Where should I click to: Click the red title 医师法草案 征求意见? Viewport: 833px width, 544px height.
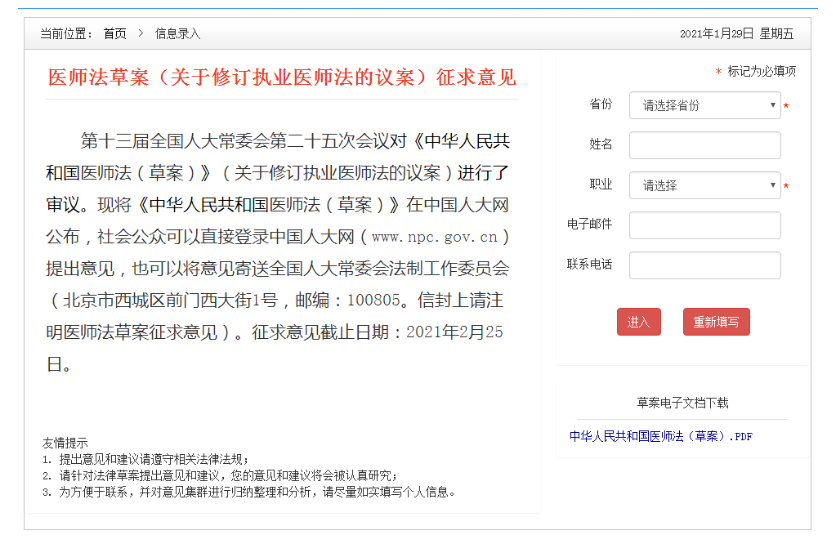[282, 78]
